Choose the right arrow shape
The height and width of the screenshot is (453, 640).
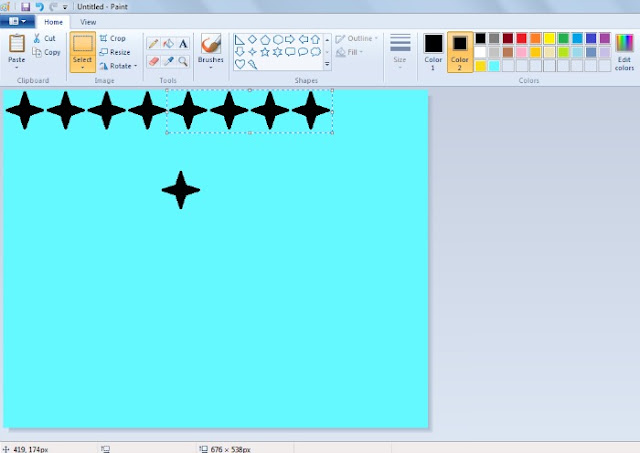[290, 39]
